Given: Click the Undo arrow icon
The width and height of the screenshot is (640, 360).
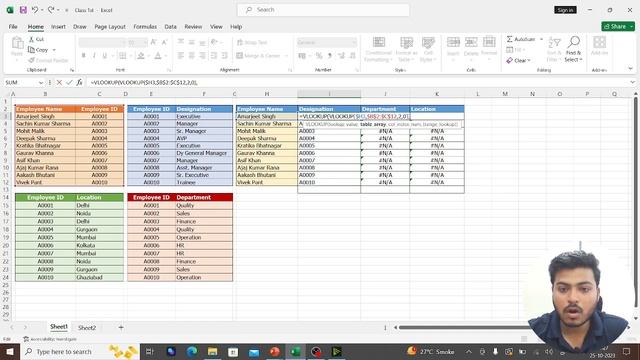Looking at the screenshot, I should (x=35, y=10).
